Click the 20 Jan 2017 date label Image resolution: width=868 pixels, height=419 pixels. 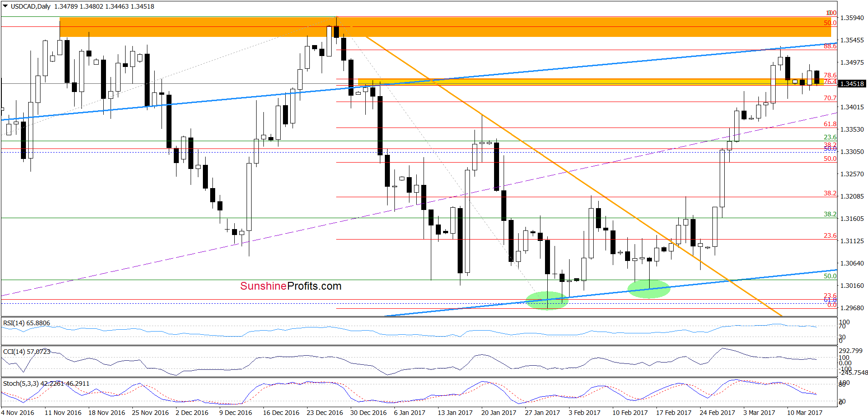point(499,413)
